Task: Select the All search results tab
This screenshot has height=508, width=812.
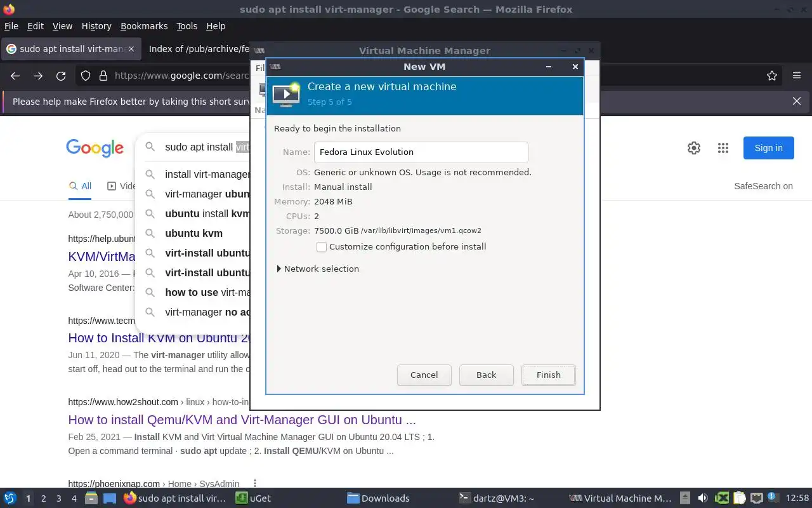Action: (x=81, y=186)
